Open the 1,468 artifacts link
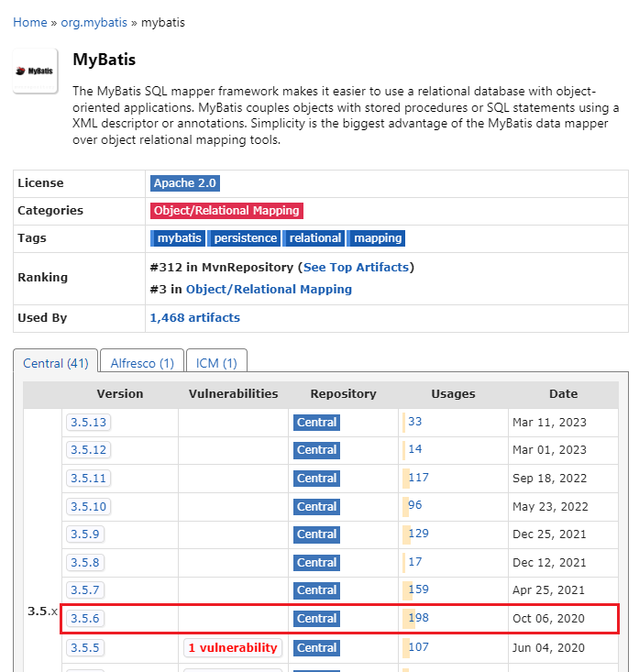 point(194,317)
